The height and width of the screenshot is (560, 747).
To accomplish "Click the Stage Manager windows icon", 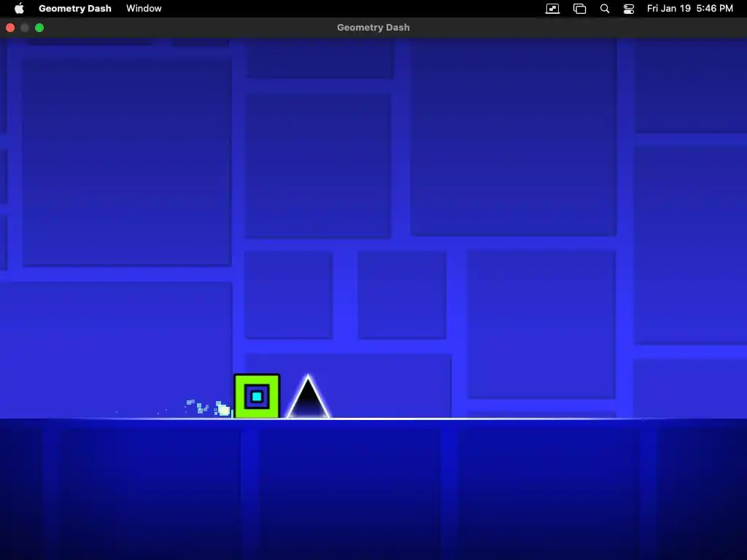I will [x=579, y=9].
